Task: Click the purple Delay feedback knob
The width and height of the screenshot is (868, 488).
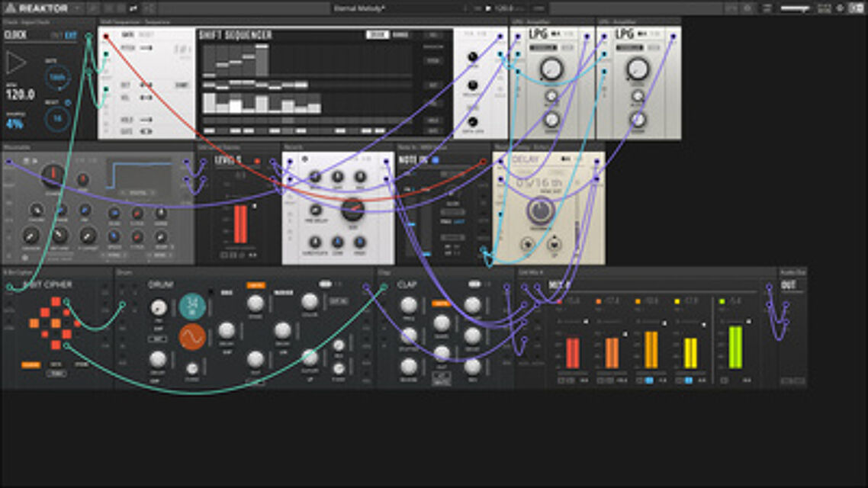Action: click(x=540, y=210)
